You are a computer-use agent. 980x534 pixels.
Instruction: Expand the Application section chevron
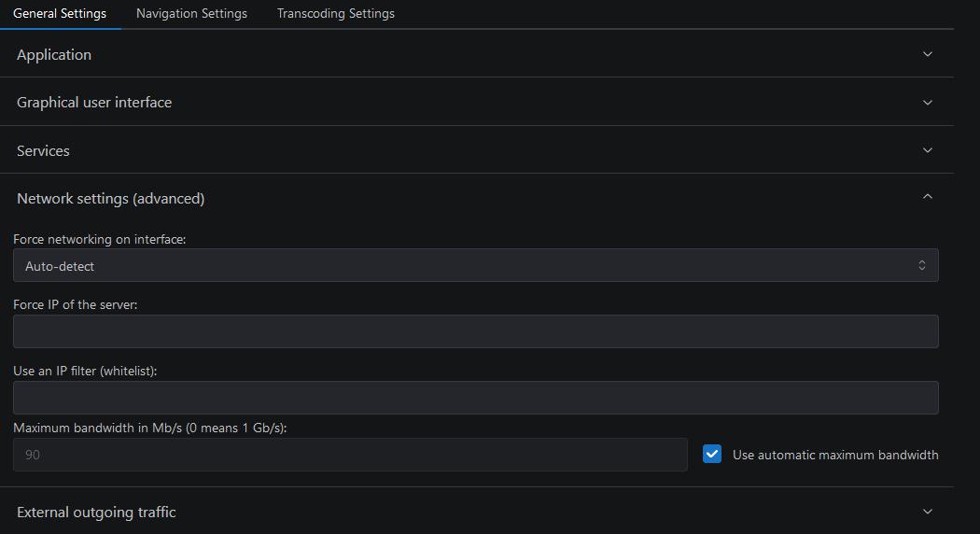coord(928,54)
